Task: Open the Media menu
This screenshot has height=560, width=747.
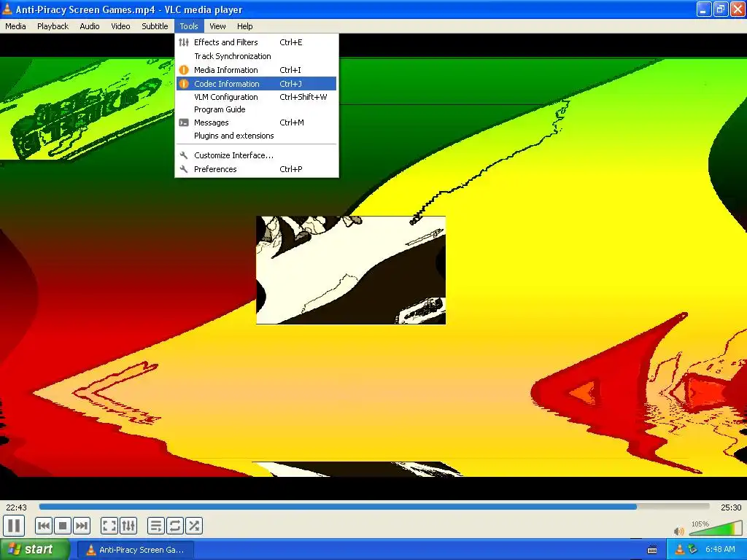Action: (x=15, y=26)
